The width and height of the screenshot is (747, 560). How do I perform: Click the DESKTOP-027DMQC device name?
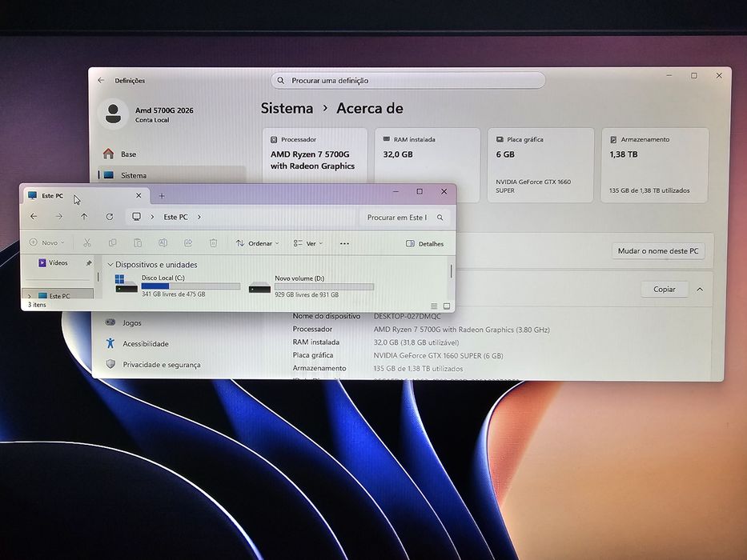(x=408, y=316)
